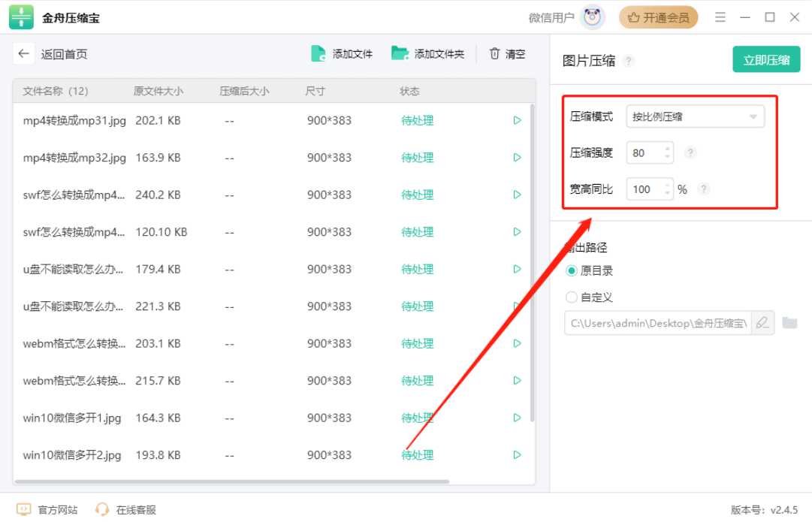Decrease the 宽高同比 percentage with down arrow
812x522 pixels.
click(667, 193)
